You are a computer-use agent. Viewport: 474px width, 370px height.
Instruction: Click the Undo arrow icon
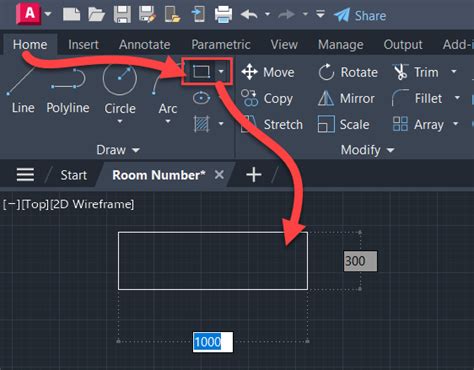point(249,15)
